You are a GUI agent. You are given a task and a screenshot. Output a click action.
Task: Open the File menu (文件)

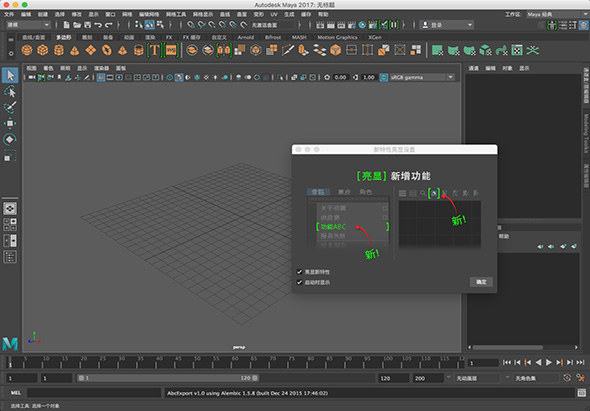9,14
